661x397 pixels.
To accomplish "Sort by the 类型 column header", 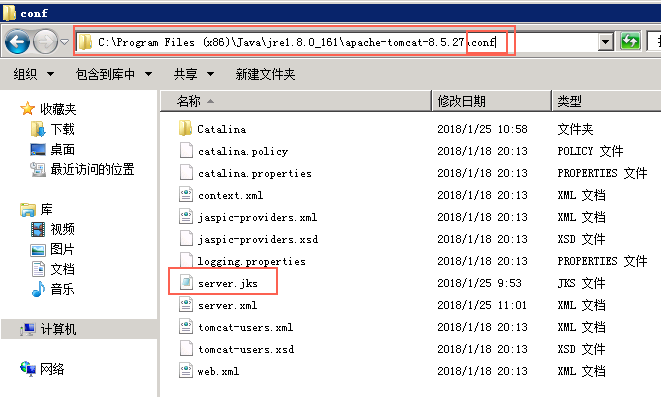I will (x=606, y=101).
